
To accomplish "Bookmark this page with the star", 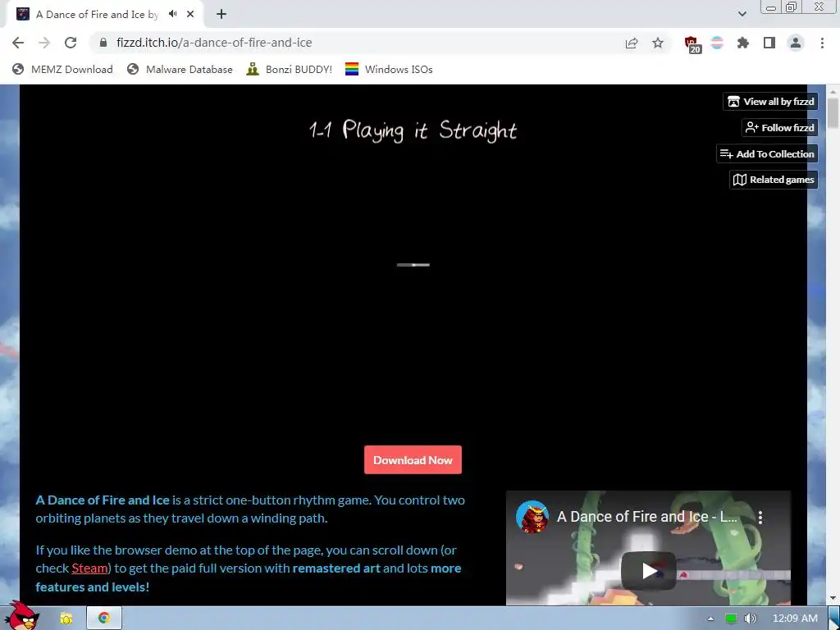I will coord(658,43).
